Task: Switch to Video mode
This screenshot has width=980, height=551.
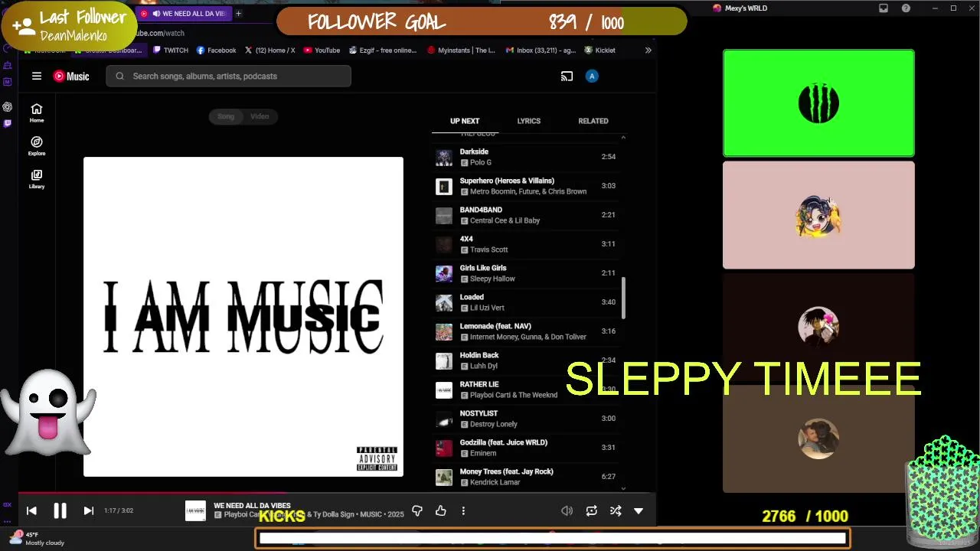Action: (x=260, y=116)
